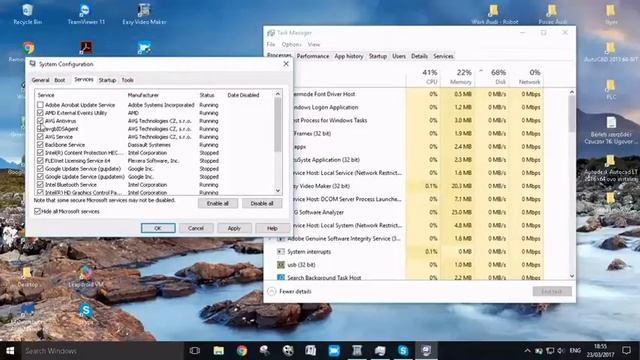Click the Help button

(x=272, y=228)
